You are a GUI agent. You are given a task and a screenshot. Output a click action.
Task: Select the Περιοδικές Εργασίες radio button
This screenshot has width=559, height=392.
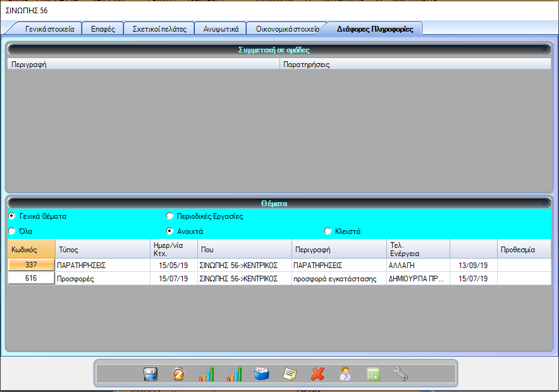[x=169, y=216]
